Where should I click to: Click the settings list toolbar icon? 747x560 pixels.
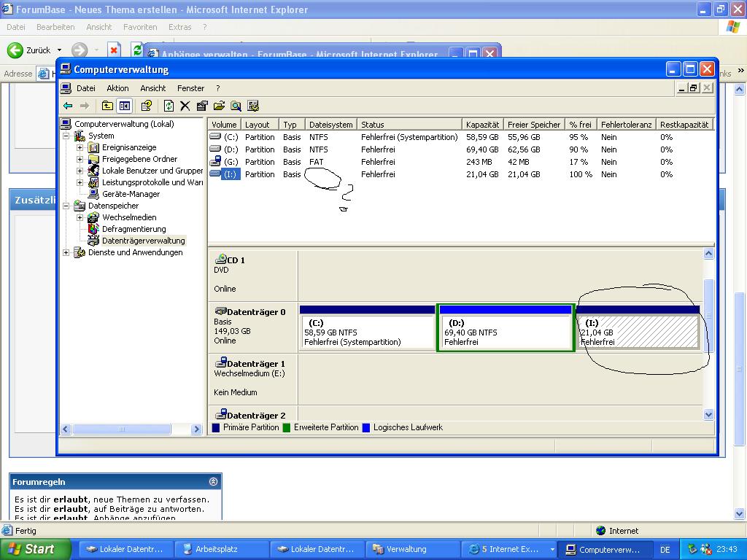(253, 106)
